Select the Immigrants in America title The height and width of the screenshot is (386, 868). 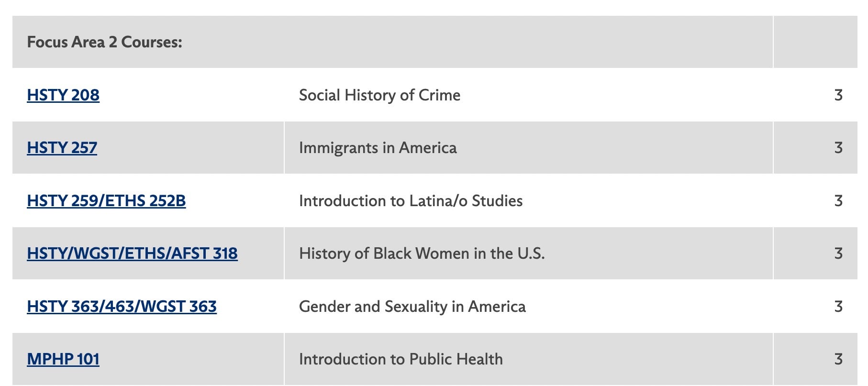378,148
